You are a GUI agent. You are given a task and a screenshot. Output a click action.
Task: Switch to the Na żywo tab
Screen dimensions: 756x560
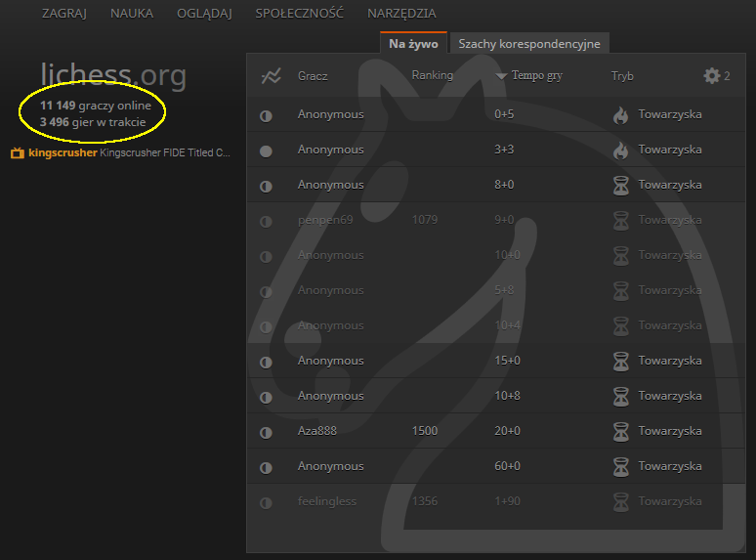tap(414, 43)
